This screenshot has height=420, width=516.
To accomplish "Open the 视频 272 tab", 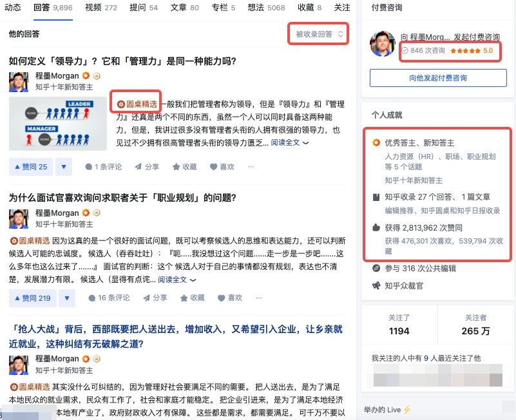I will 101,8.
